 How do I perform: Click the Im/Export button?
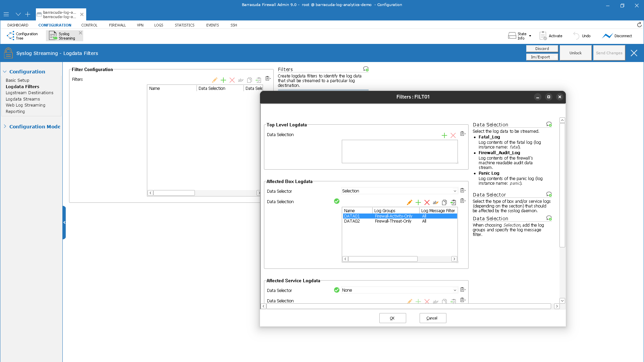[542, 57]
